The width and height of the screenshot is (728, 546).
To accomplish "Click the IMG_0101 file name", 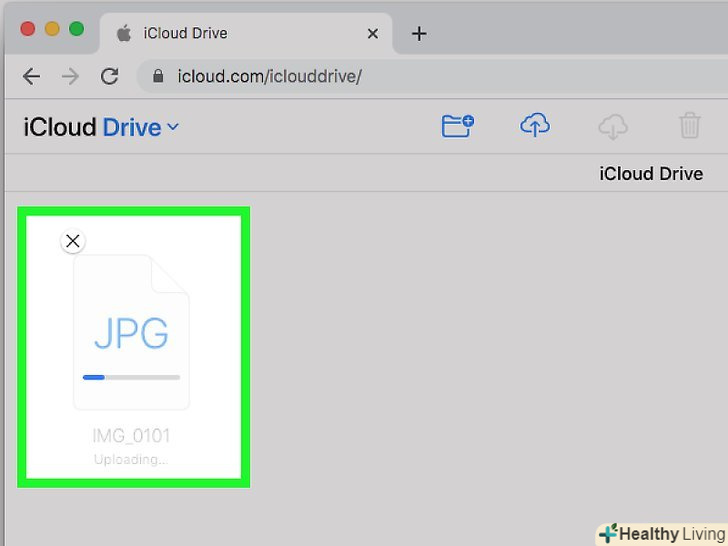I will 131,436.
